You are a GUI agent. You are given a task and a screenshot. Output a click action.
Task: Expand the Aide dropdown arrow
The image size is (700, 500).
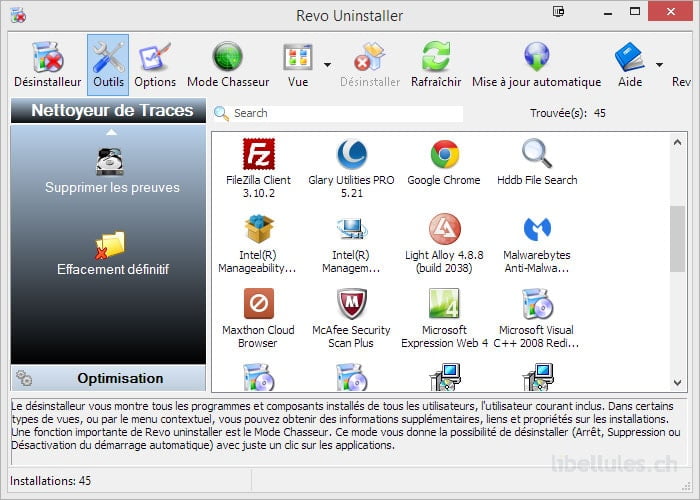pos(659,65)
